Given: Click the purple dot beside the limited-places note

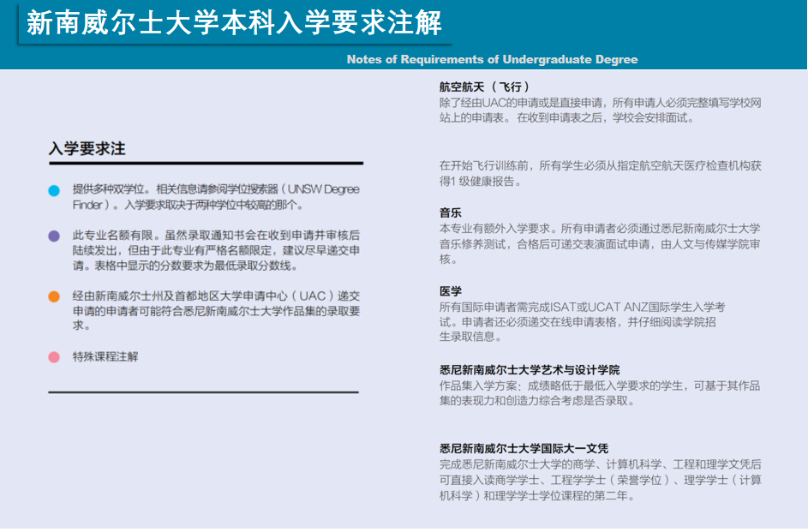Looking at the screenshot, I should point(54,236).
